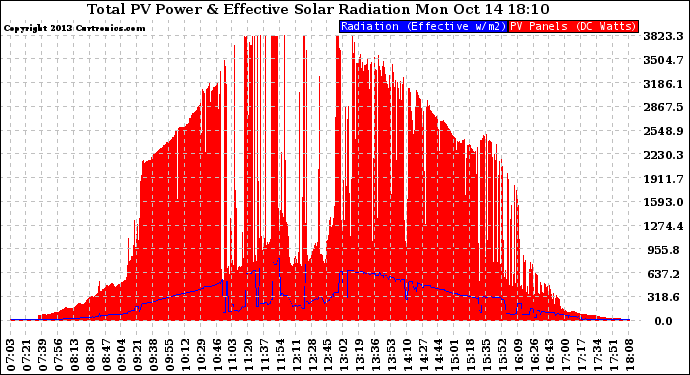This screenshot has width=690, height=375.
Task: Click x-axis time label 17:34
Action: (x=597, y=355)
